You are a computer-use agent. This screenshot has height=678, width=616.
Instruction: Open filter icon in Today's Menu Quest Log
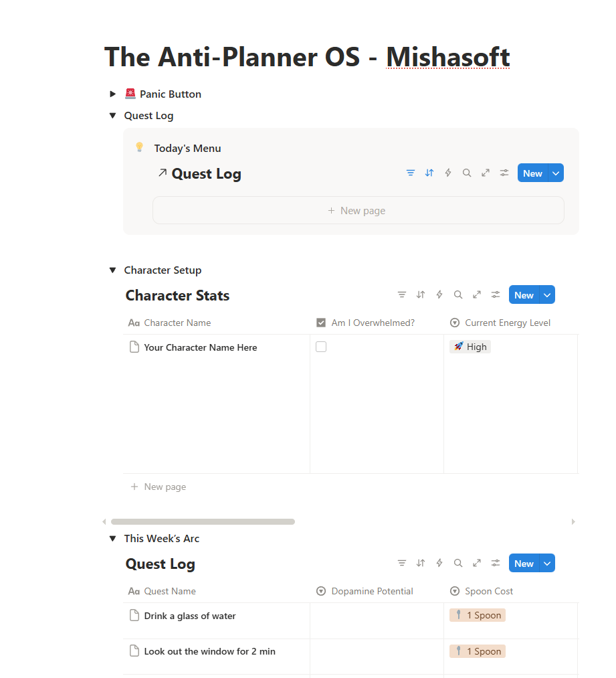click(x=411, y=173)
